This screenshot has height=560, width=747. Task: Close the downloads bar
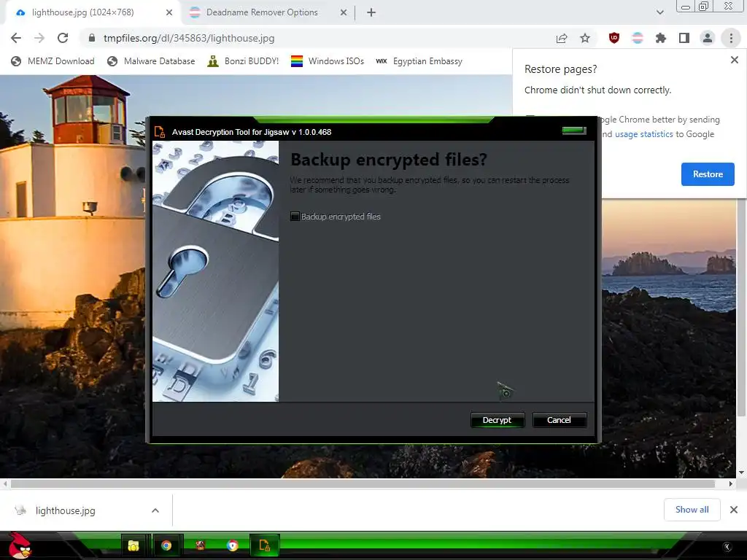coord(734,510)
